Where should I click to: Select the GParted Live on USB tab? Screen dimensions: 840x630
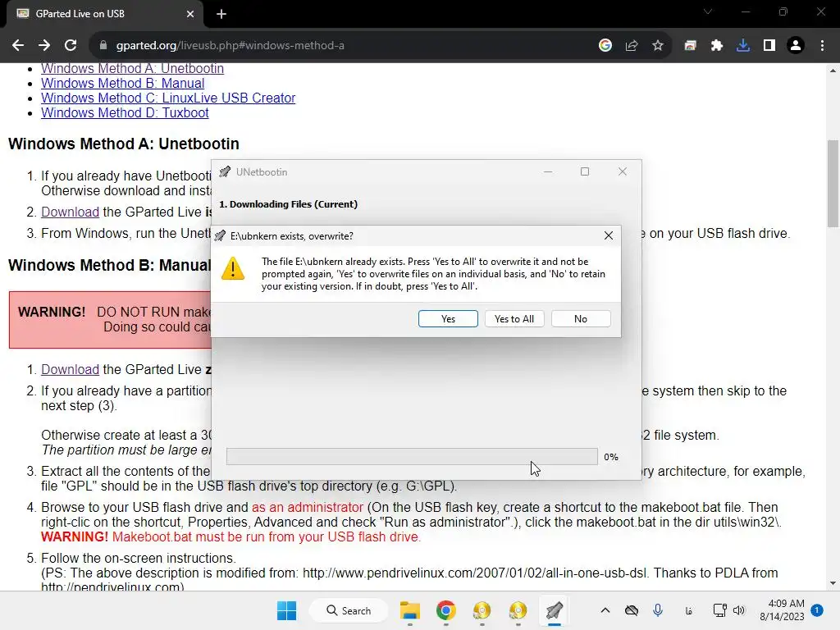(102, 14)
